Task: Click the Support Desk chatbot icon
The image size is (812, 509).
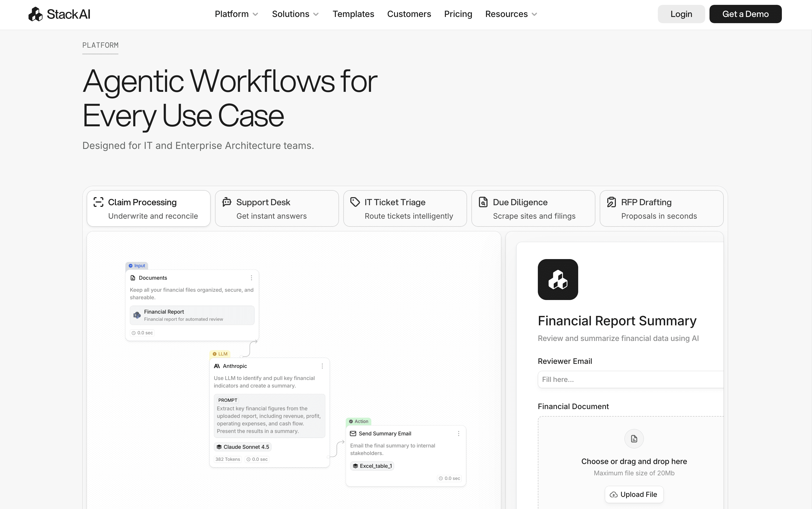Action: click(227, 202)
